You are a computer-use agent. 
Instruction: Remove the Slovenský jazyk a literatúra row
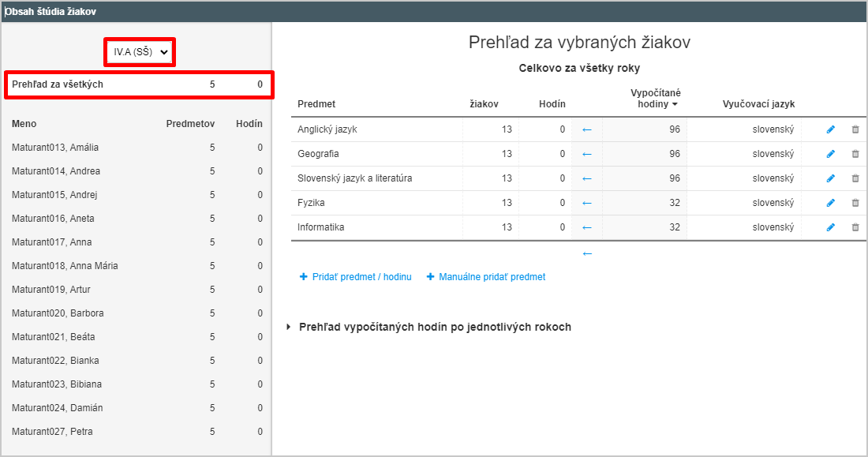click(855, 178)
